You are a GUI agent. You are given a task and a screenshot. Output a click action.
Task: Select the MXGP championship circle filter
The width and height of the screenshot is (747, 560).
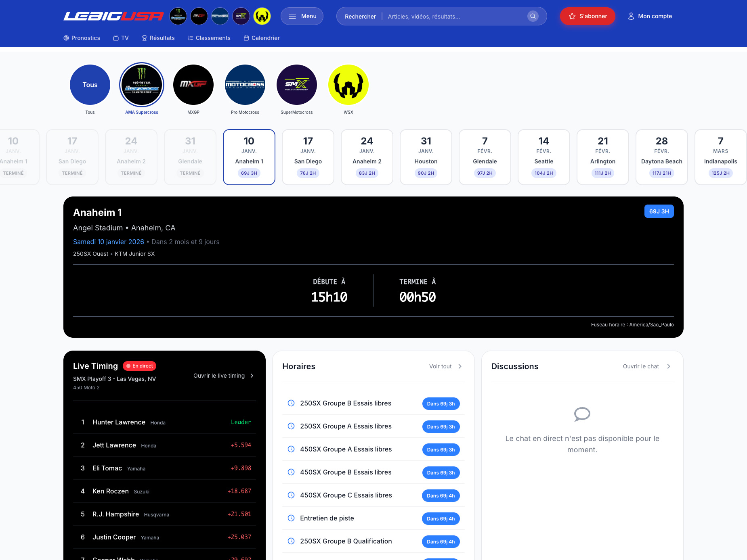pos(193,85)
